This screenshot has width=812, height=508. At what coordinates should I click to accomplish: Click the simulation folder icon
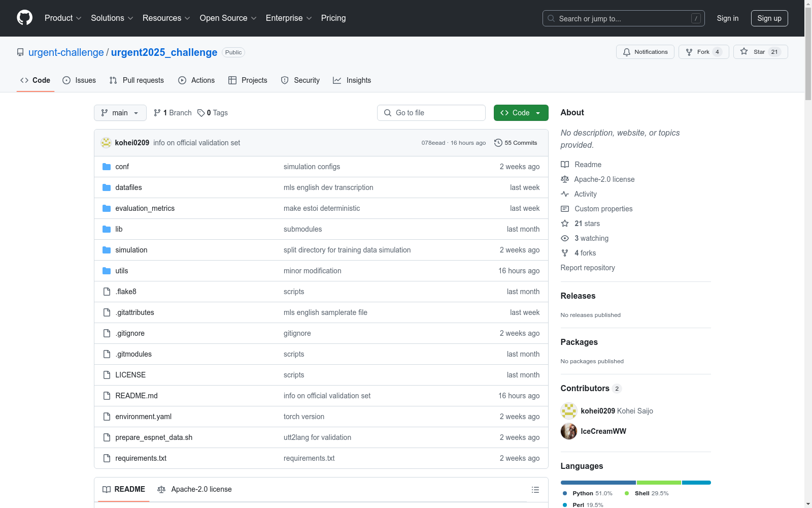[107, 250]
